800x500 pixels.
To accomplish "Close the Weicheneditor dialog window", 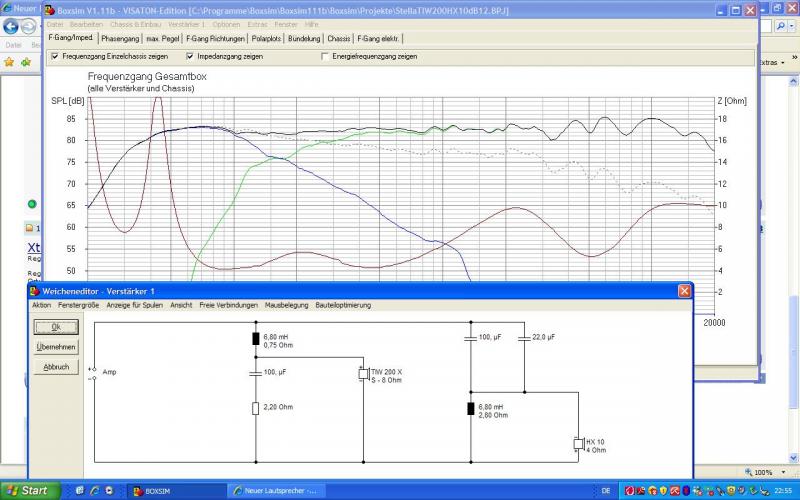I will click(684, 291).
